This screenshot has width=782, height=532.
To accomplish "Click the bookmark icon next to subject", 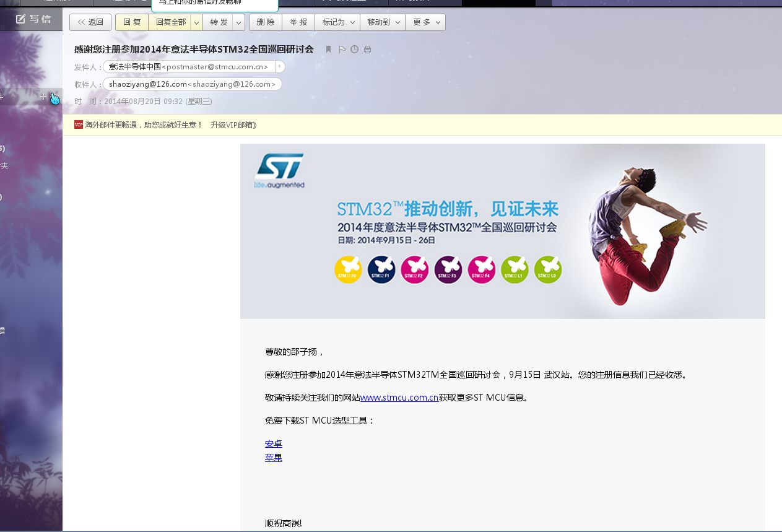I will pyautogui.click(x=329, y=50).
